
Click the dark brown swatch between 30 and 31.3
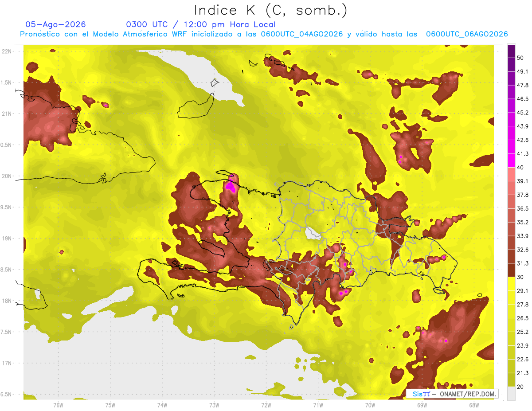click(x=512, y=270)
